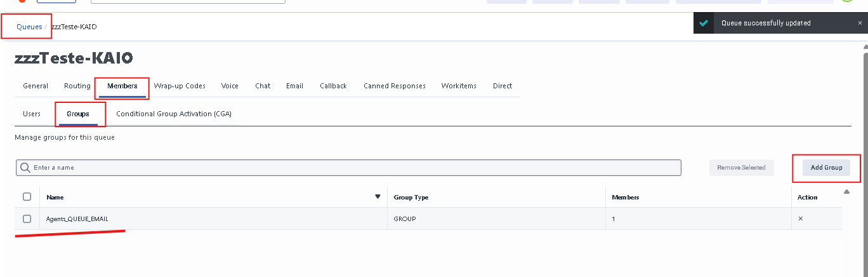Open the Queues breadcrumb link
The width and height of the screenshot is (868, 277).
click(29, 27)
